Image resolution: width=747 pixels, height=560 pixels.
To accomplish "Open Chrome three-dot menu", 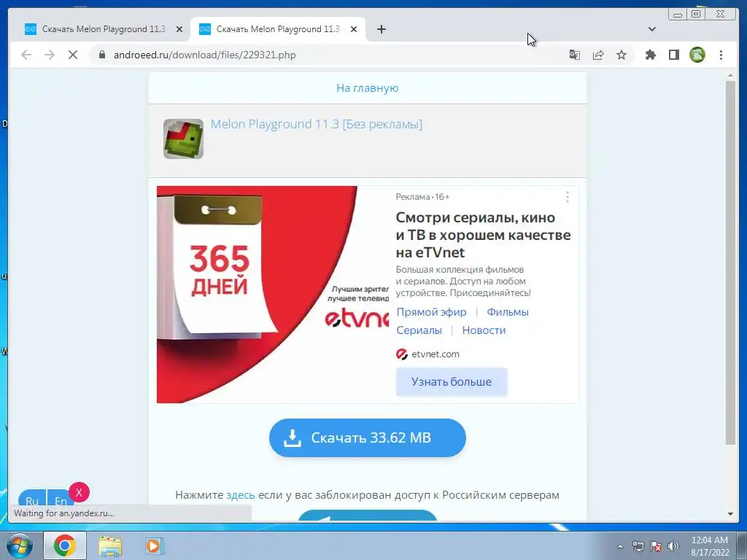I will click(721, 55).
